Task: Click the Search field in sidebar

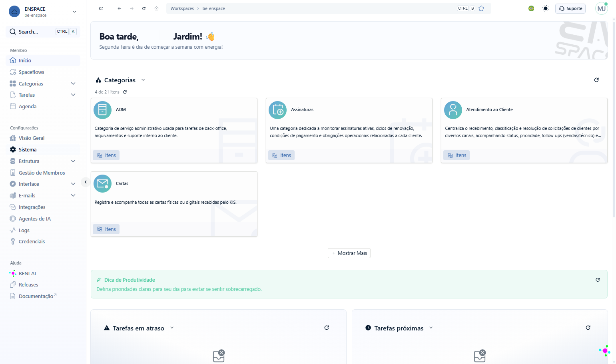Action: (43, 32)
